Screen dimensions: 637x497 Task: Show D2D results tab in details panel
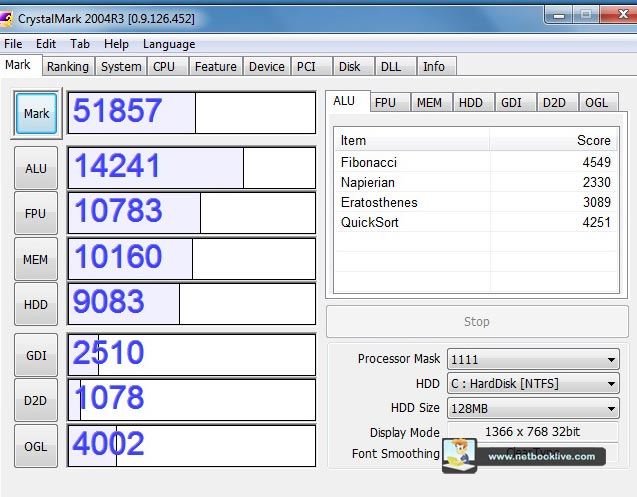[x=557, y=102]
